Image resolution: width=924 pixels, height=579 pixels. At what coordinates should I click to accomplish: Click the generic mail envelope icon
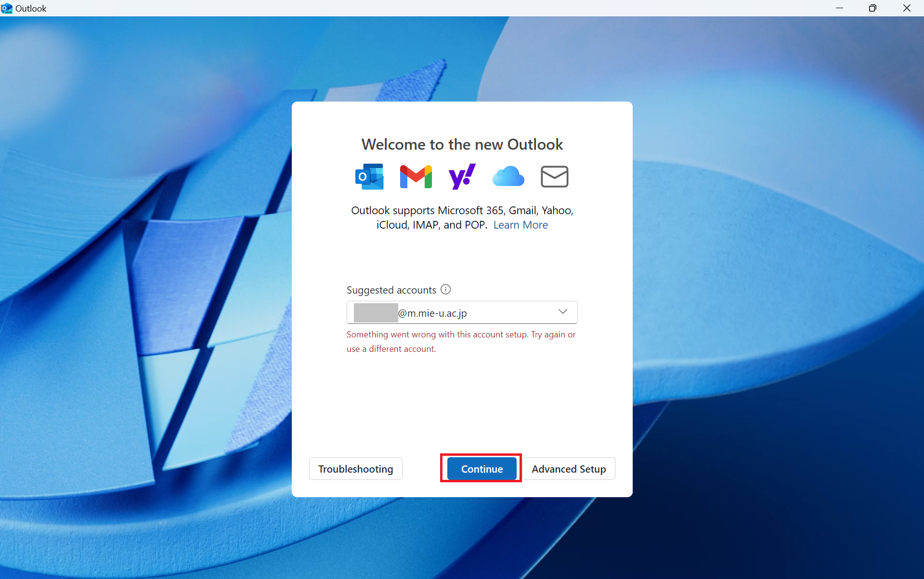pos(555,177)
